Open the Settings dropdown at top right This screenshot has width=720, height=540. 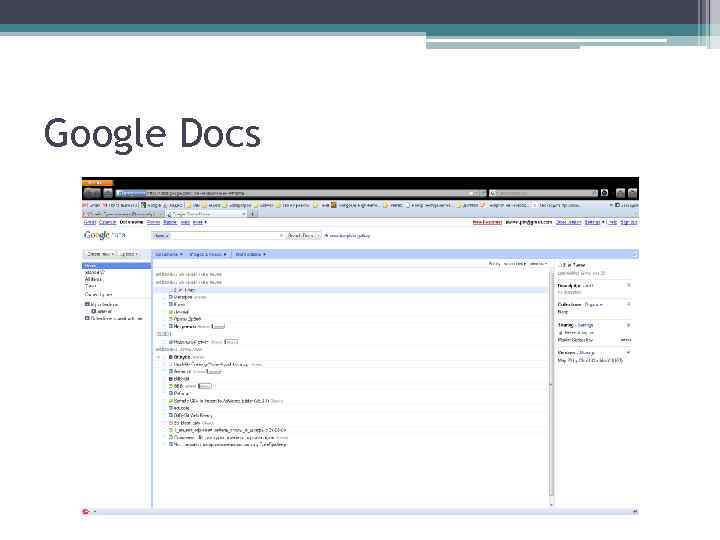click(594, 222)
